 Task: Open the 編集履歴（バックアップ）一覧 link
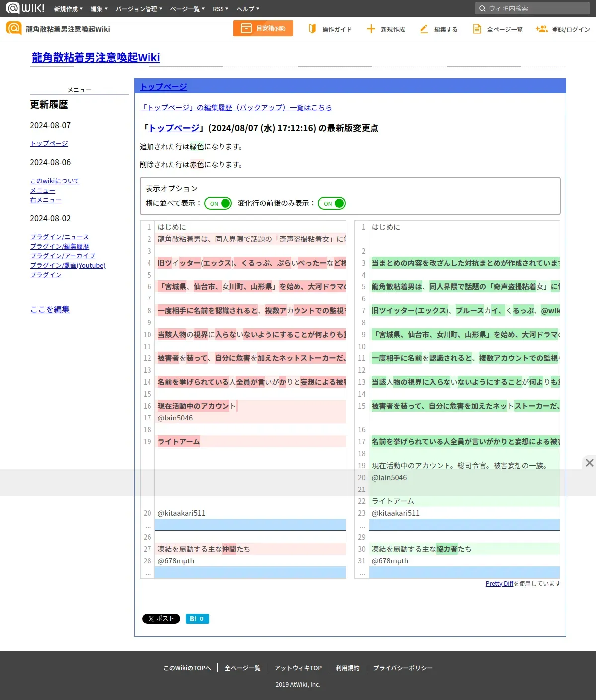tap(236, 107)
